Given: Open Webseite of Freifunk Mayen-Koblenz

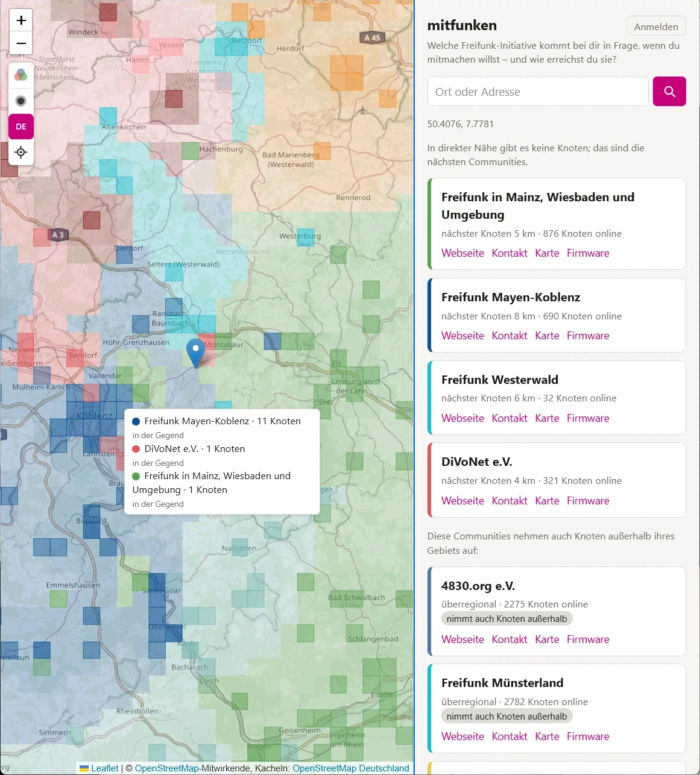Looking at the screenshot, I should pos(462,336).
